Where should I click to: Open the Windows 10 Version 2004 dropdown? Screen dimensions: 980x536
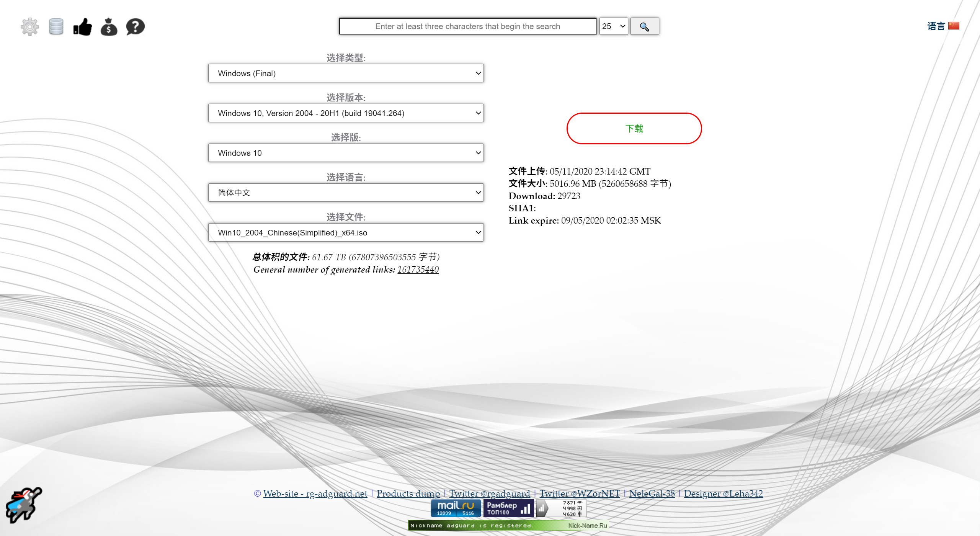coord(346,113)
